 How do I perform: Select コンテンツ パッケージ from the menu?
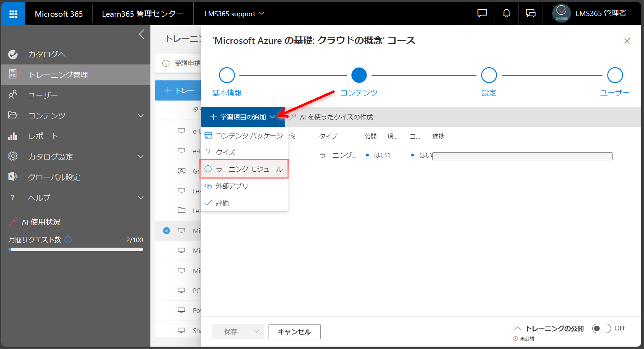click(245, 136)
